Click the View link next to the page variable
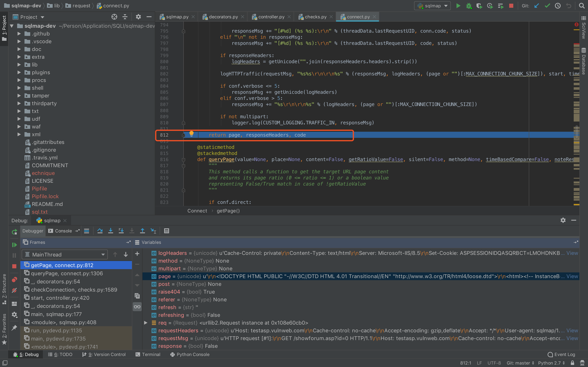588x367 pixels. click(572, 276)
